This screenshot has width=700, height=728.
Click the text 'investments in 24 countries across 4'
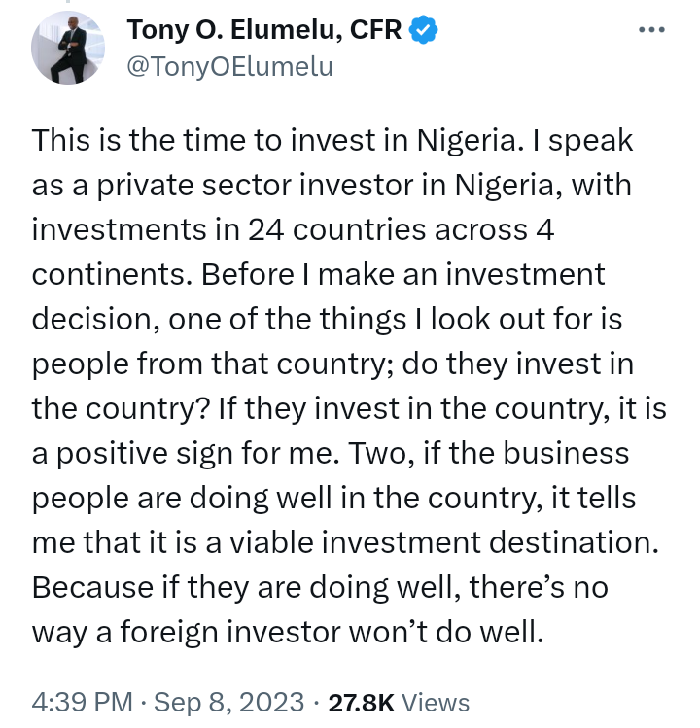coord(293,229)
